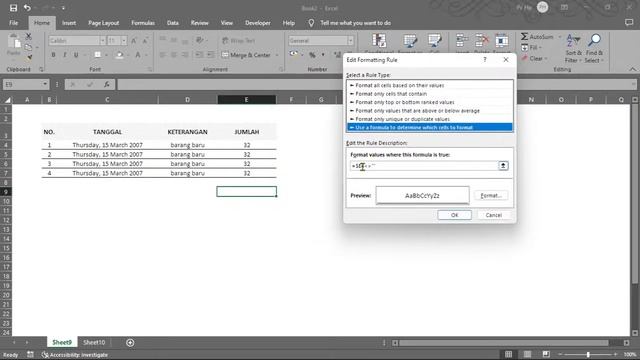The height and width of the screenshot is (360, 640).
Task: Click Tell me what you want to do
Action: [356, 23]
